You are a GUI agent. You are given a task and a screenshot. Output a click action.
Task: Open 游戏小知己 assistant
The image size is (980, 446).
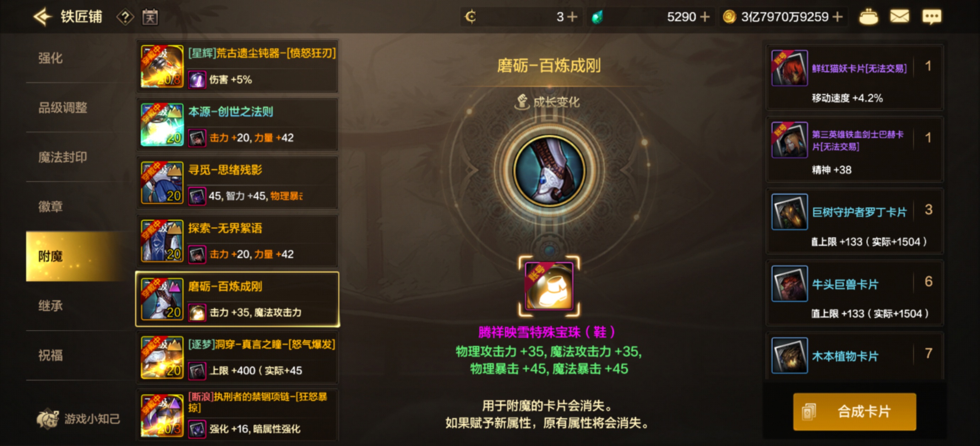78,419
